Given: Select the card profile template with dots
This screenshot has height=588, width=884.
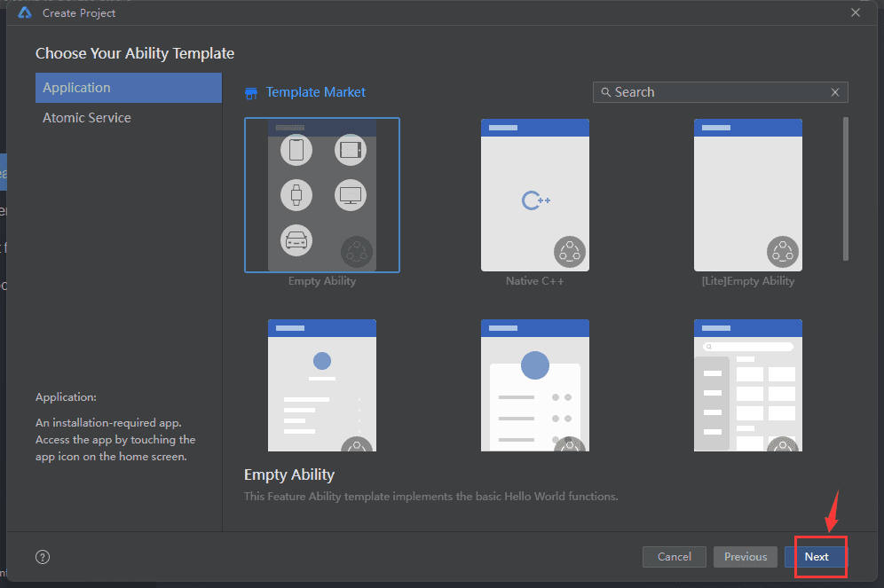Looking at the screenshot, I should click(535, 385).
